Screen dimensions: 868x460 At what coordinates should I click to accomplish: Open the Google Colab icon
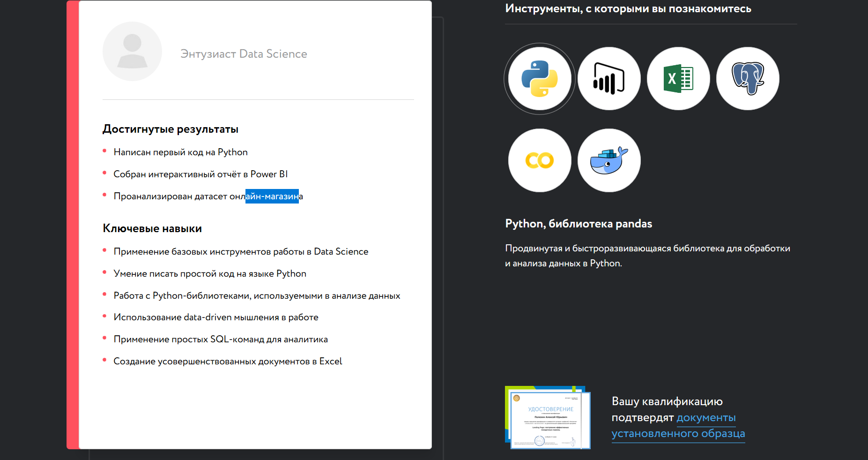pos(540,160)
